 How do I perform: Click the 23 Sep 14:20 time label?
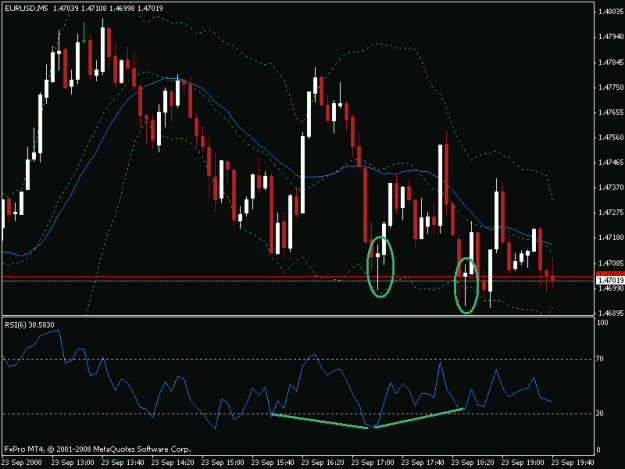coord(173,463)
